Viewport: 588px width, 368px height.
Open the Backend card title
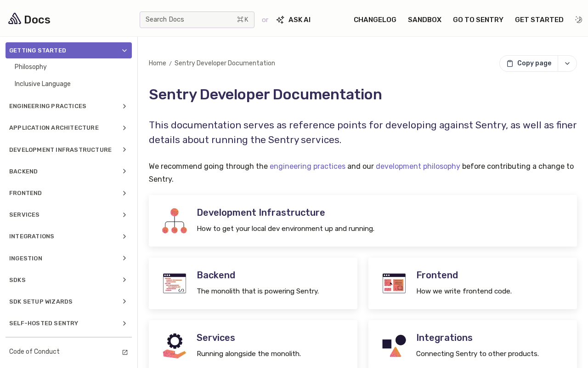[216, 275]
